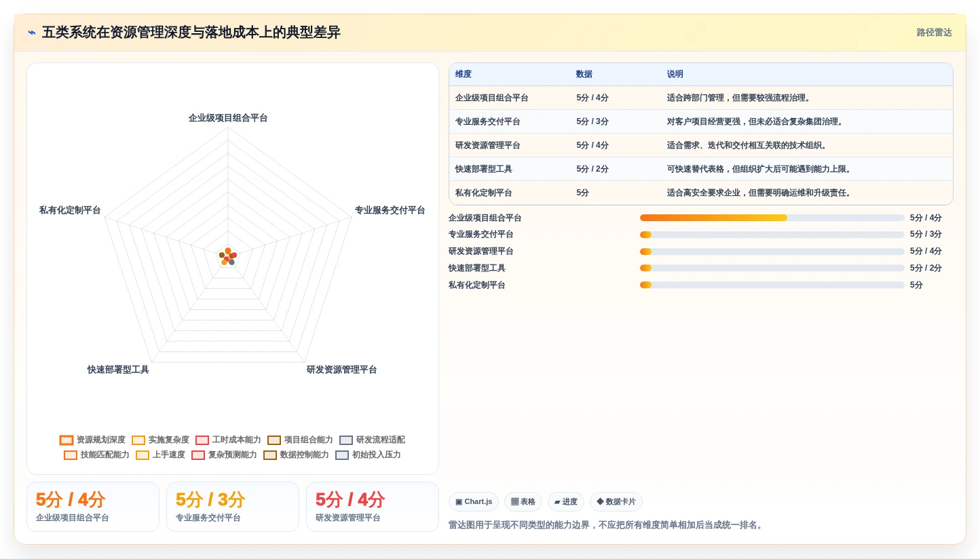Click the 快速部署型工具 progress bar

[772, 268]
